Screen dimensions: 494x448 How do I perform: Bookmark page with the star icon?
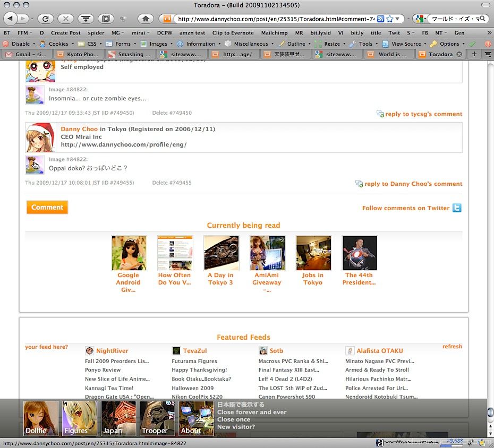[390, 19]
